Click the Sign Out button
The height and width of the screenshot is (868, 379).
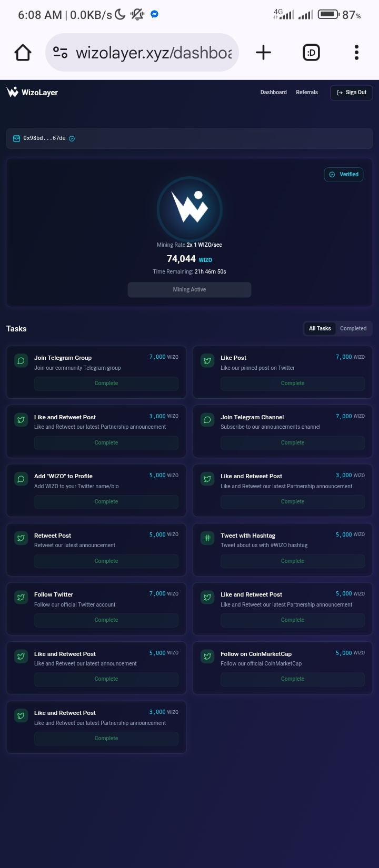(x=352, y=92)
